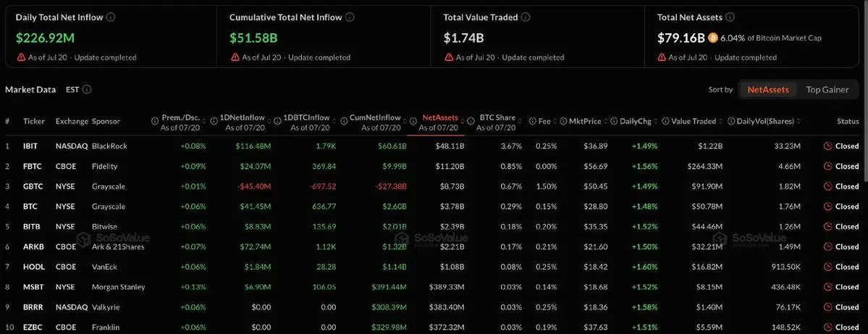Image resolution: width=868 pixels, height=334 pixels.
Task: Sort by NetAssets toggle button
Action: point(768,89)
